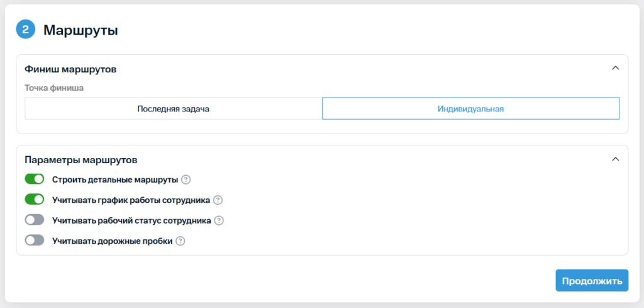Turn off Учитывать график работы сотрудника switch
The width and height of the screenshot is (644, 308).
35,200
